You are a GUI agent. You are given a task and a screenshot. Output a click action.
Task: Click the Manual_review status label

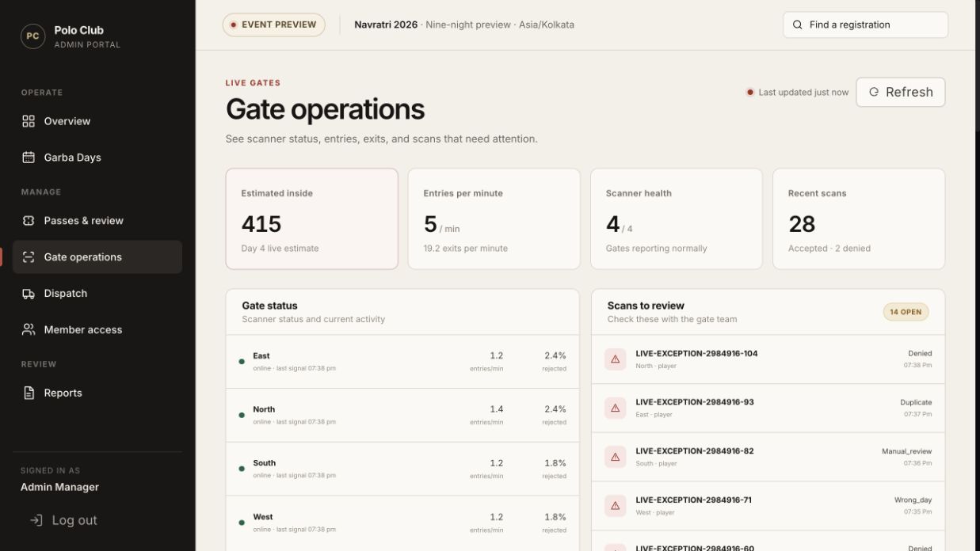click(x=906, y=451)
